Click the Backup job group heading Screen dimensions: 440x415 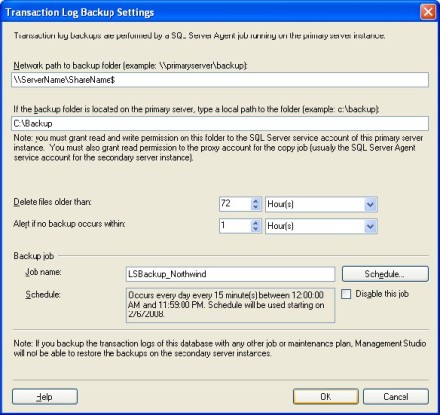click(34, 256)
